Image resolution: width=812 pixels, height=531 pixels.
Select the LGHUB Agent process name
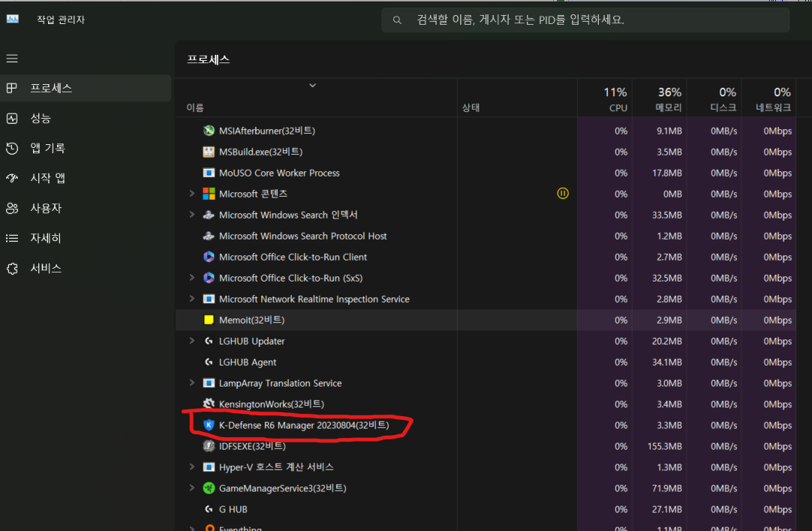(x=248, y=362)
